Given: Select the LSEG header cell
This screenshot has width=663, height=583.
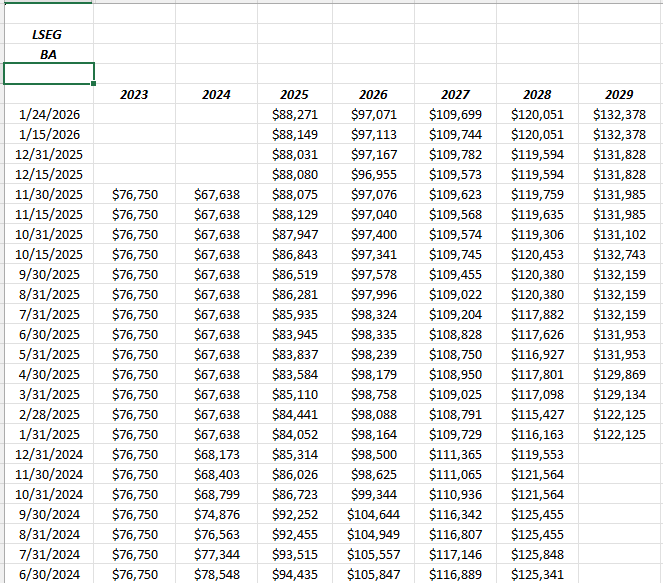Looking at the screenshot, I should (48, 34).
